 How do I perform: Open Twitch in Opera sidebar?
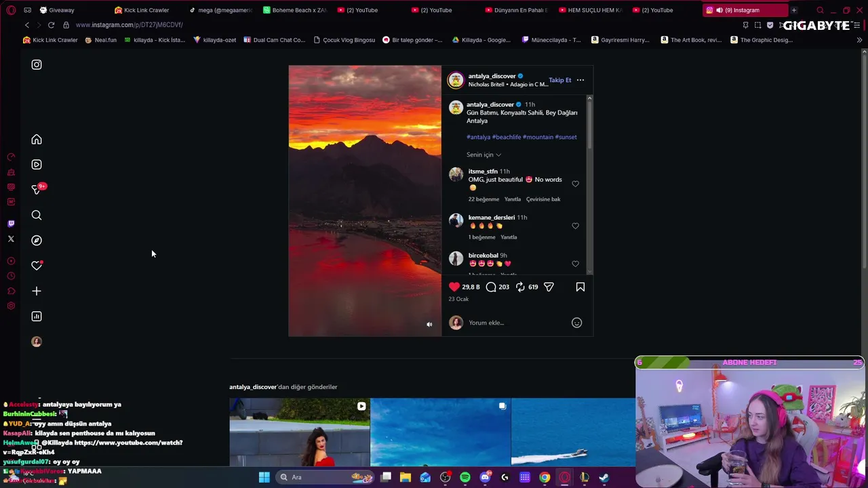coord(11,224)
